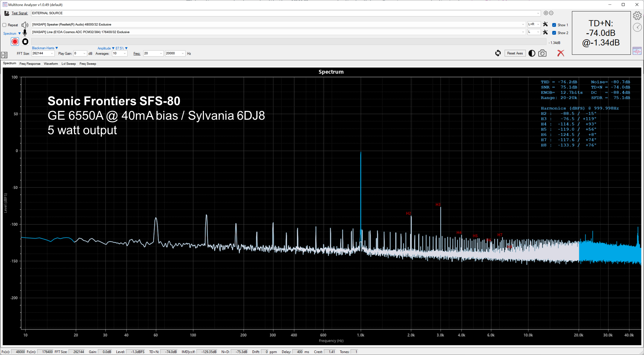
Task: Open the L input channel dropdown
Action: [534, 32]
